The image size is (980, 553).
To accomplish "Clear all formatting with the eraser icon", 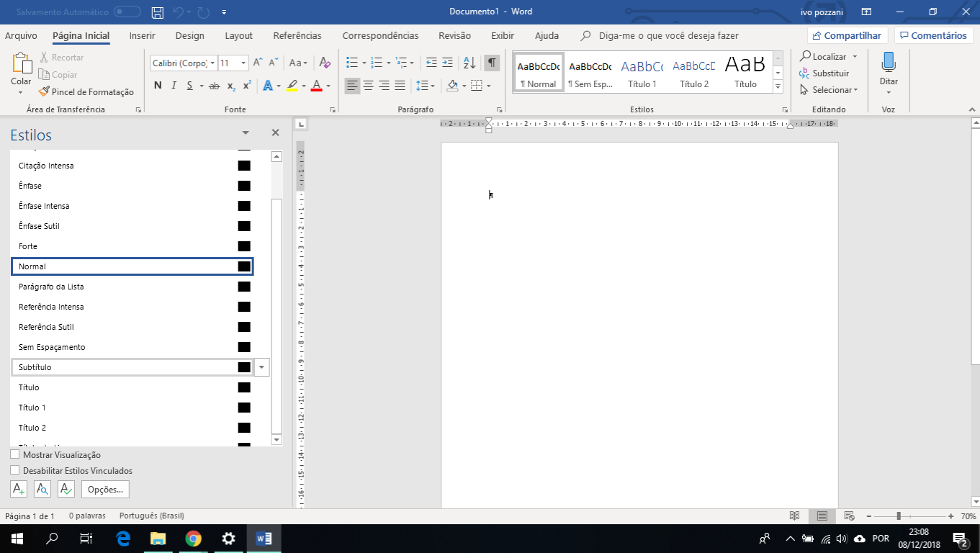I will click(325, 63).
